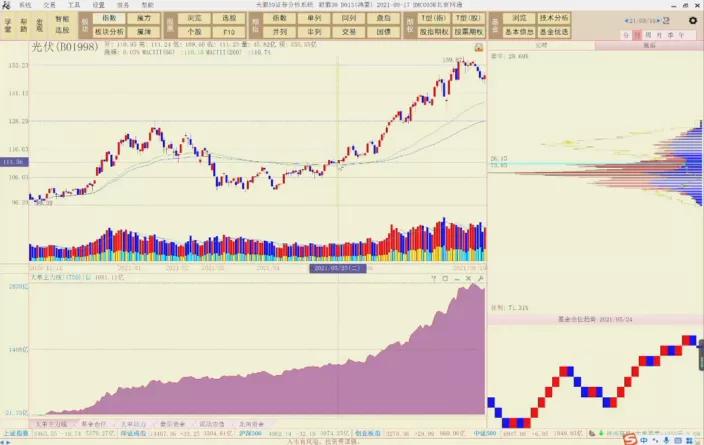Viewport: 704px width, 445px height.
Task: Click the 技术分析 button
Action: tap(554, 18)
